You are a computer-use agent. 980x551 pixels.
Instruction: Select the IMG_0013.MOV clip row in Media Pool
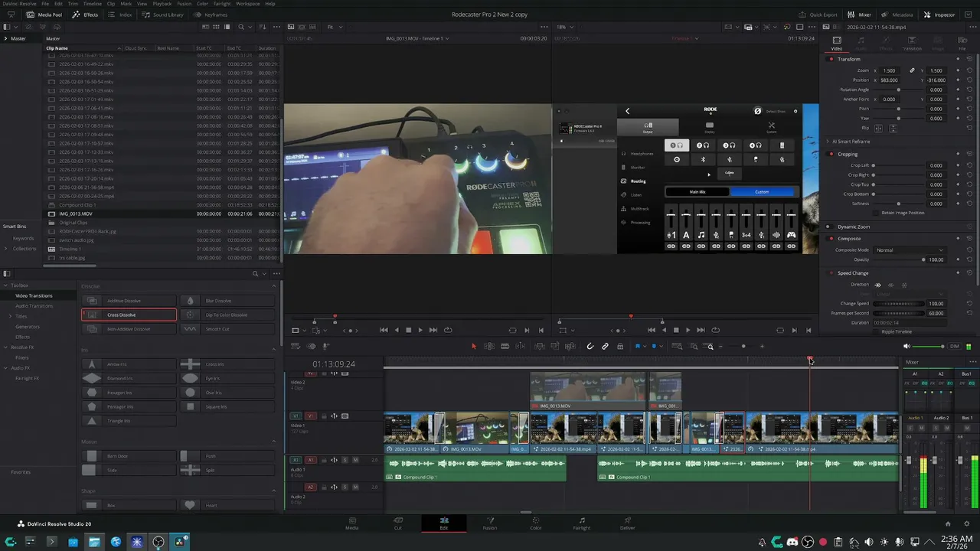point(162,214)
